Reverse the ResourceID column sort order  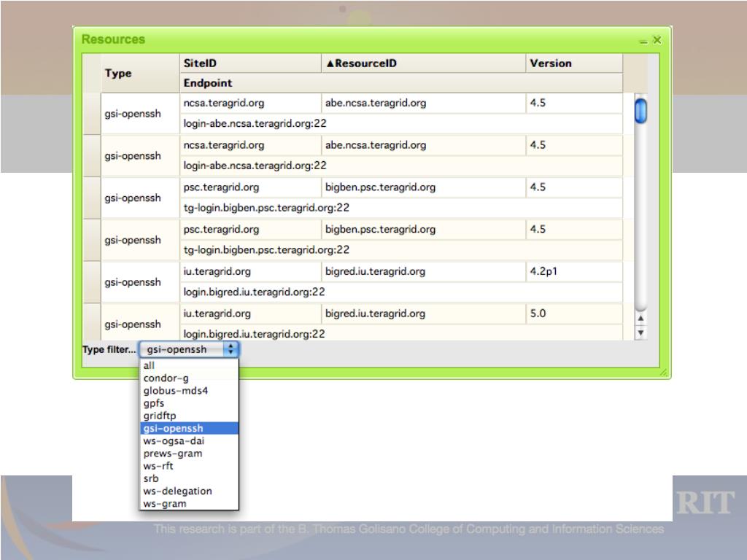pyautogui.click(x=424, y=63)
